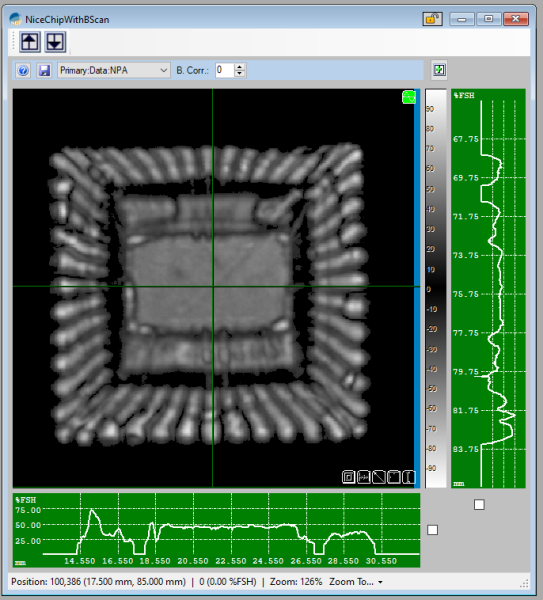Toggle the checkbox beside the horizontal profile
This screenshot has height=600, width=543.
click(x=432, y=530)
